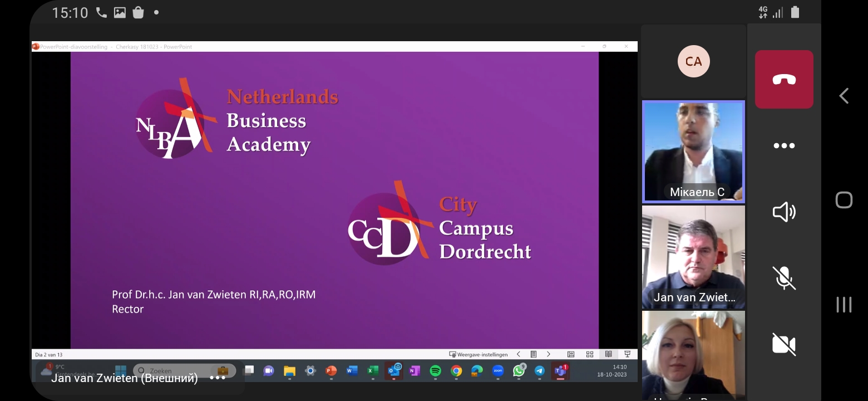
Task: Tap the 15:10 clock in phone status bar
Action: tap(70, 13)
